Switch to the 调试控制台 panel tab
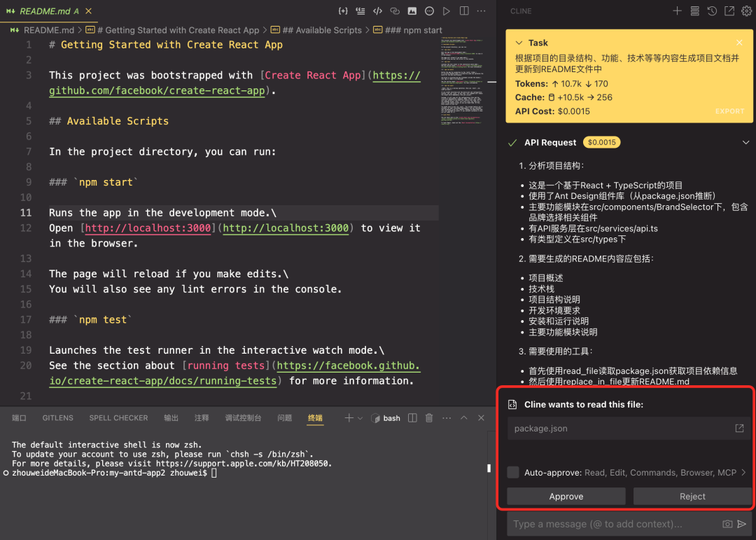 tap(244, 418)
